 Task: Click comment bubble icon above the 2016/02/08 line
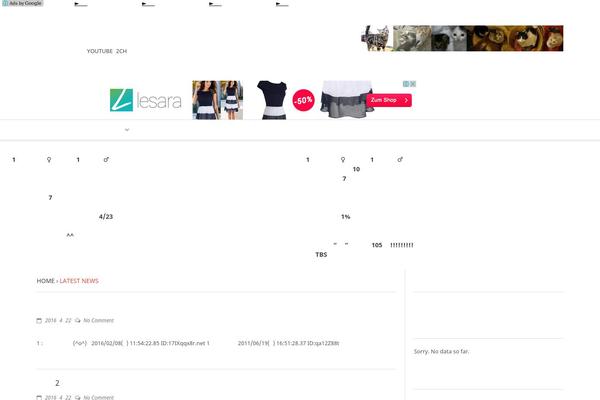click(78, 320)
